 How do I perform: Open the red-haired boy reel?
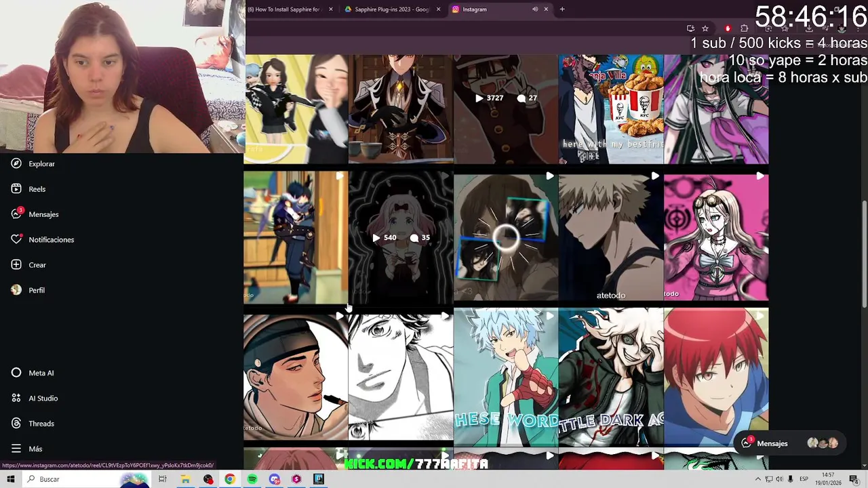click(x=716, y=376)
